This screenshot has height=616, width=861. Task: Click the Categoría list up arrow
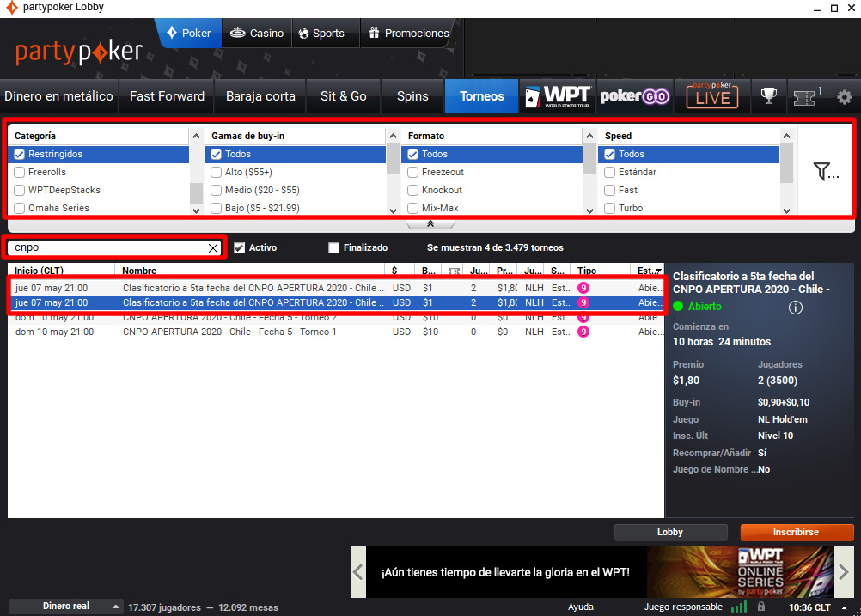click(196, 136)
